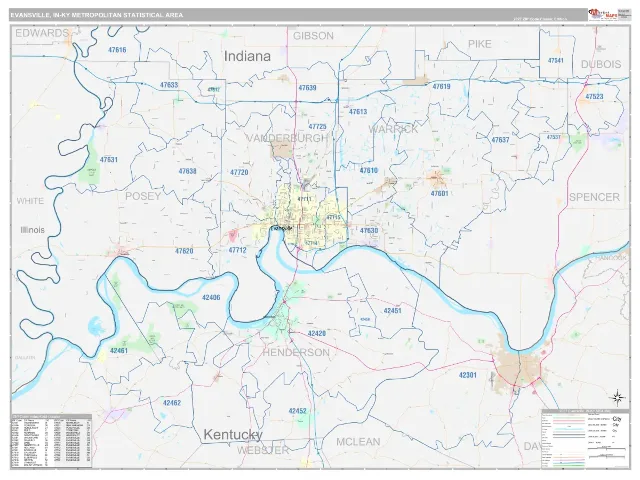This screenshot has height=480, width=640.
Task: Click the map title 'Evansville, IN-KY Metropolitan Statistical Area'
Action: pyautogui.click(x=97, y=15)
